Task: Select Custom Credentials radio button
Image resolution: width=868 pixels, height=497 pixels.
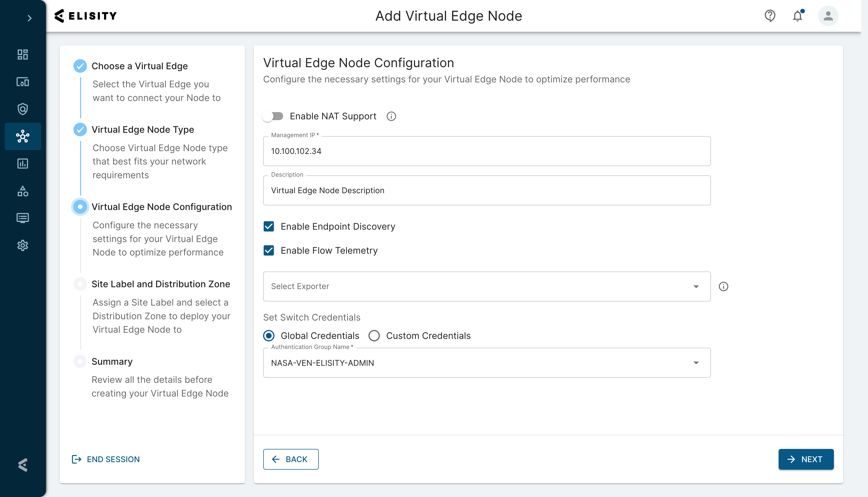Action: 374,336
